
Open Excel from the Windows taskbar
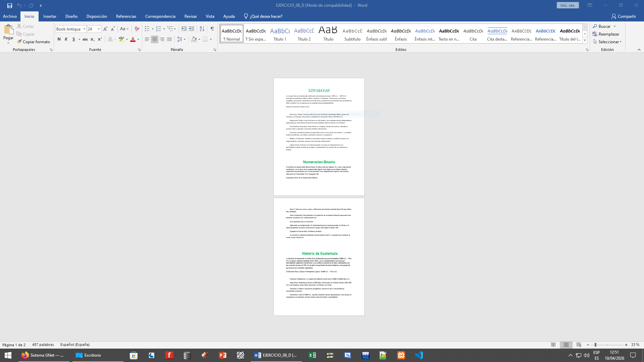point(312,355)
